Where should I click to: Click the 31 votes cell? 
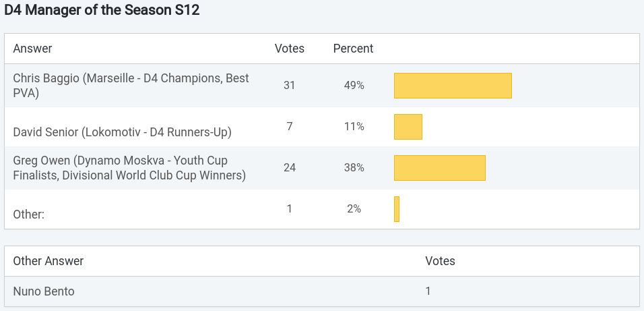(290, 86)
